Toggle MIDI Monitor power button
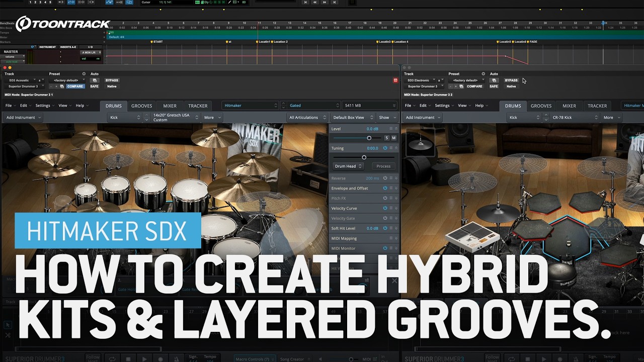 click(x=385, y=248)
